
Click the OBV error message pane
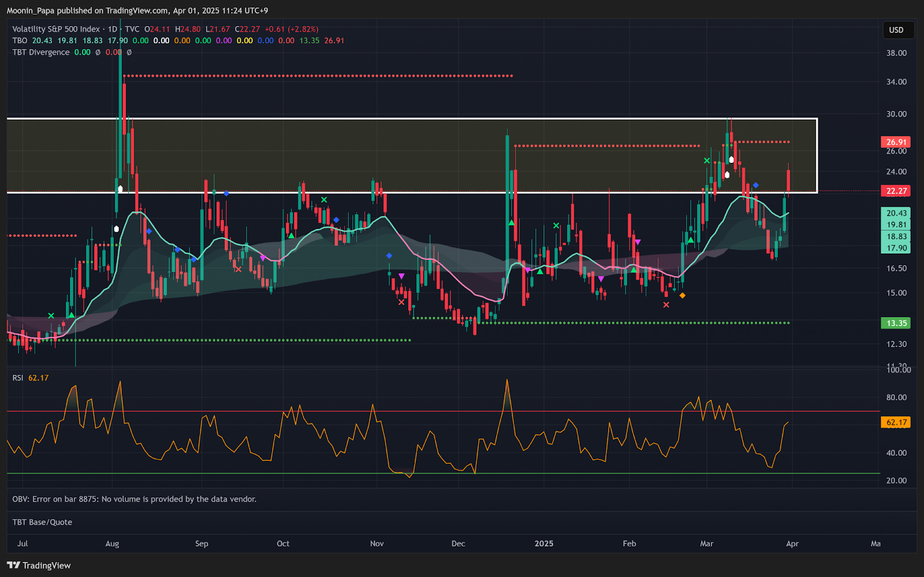click(x=134, y=499)
